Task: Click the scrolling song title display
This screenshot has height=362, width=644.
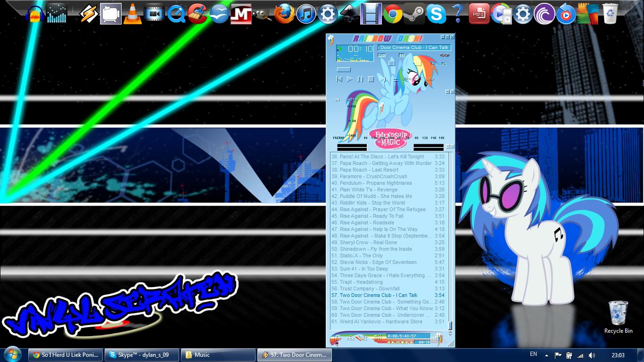Action: [414, 48]
